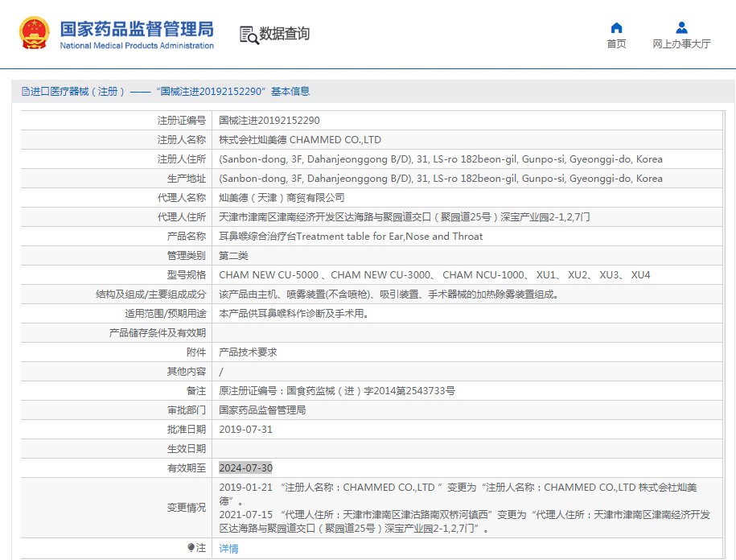This screenshot has width=736, height=560.
Task: Click the 生产地址 address value
Action: point(441,179)
